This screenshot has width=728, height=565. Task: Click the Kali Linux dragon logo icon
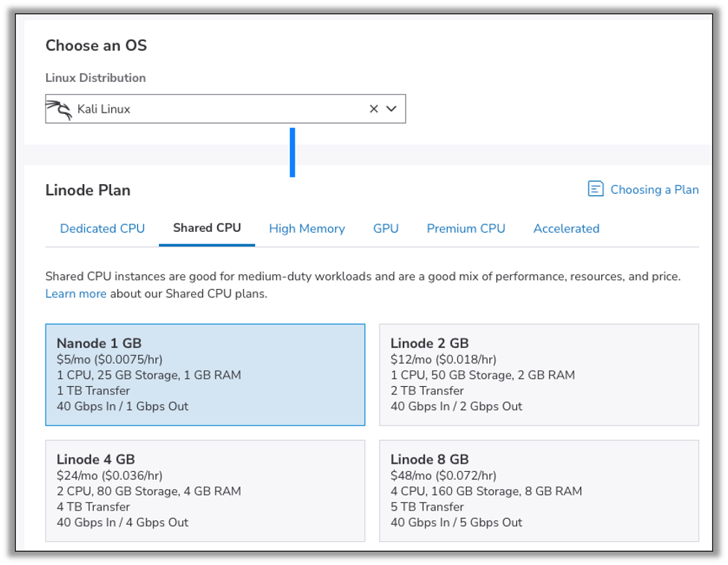60,110
